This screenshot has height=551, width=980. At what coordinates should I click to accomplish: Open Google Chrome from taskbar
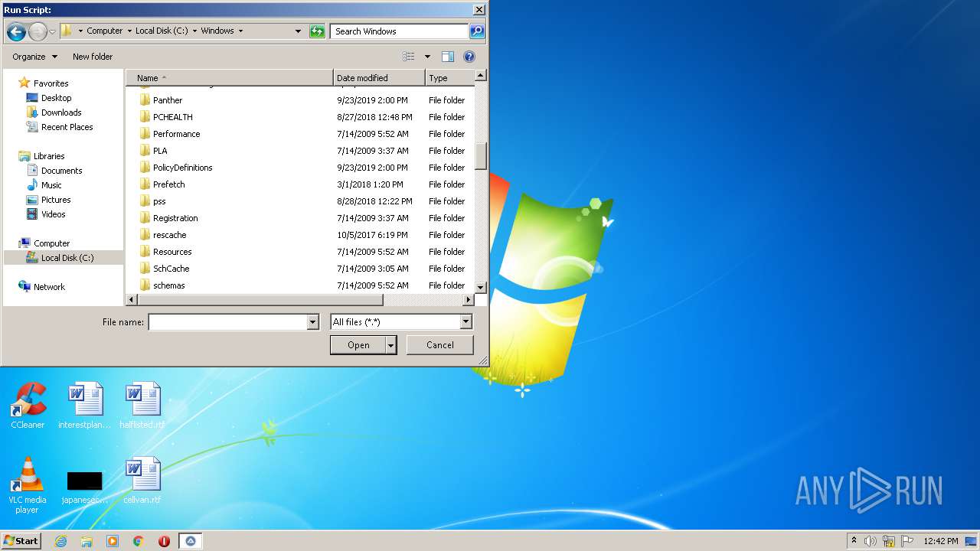pos(139,541)
